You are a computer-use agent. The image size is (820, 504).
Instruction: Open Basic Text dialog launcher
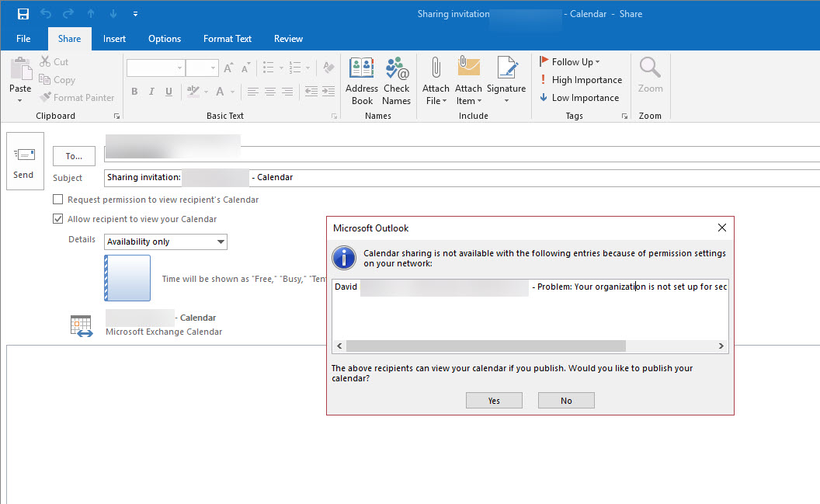coord(334,116)
